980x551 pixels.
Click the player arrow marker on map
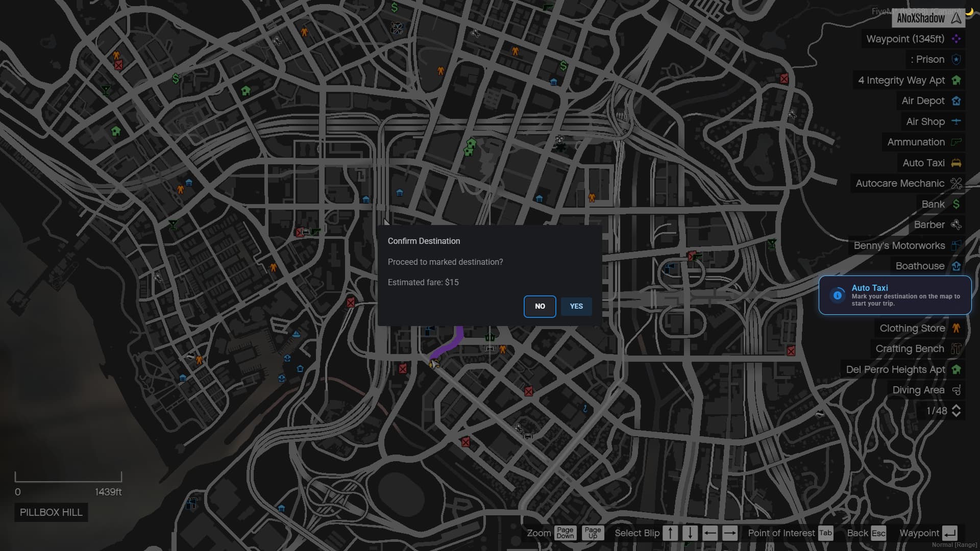(434, 363)
